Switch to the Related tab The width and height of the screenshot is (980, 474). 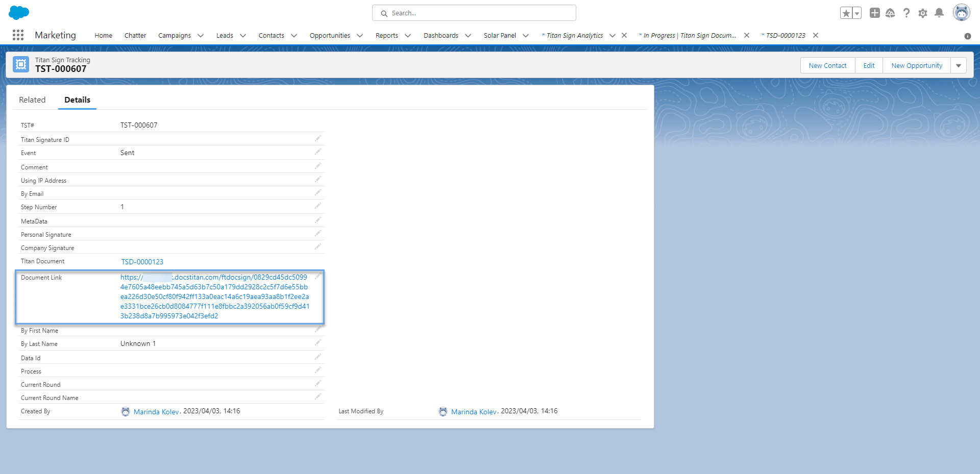click(32, 100)
